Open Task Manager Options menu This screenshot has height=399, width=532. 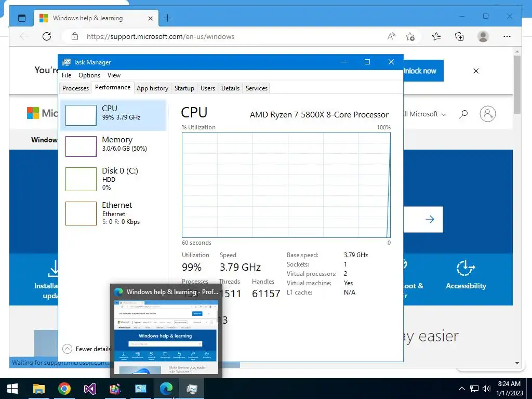[x=89, y=75]
